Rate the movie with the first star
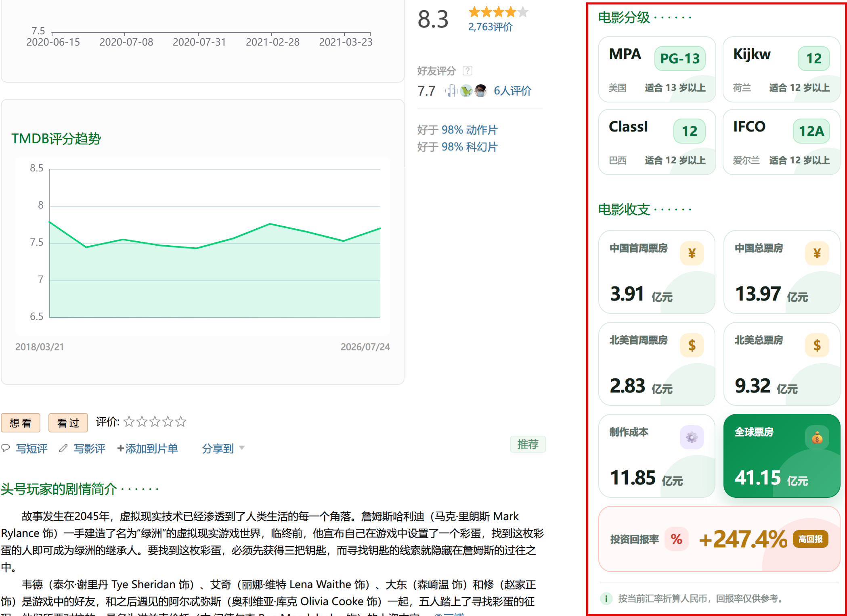This screenshot has height=616, width=847. pyautogui.click(x=129, y=422)
